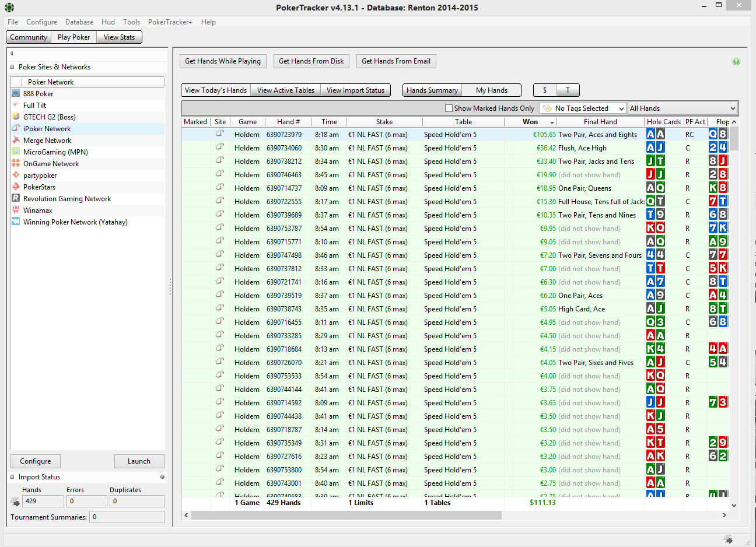Click the Revolution Gaming Network icon
Viewport: 756px width, 547px height.
(x=16, y=198)
